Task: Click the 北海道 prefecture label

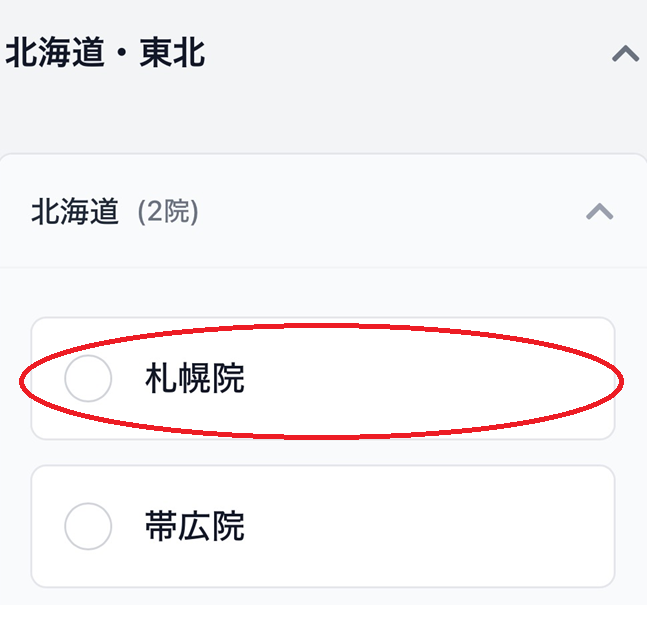Action: (x=75, y=212)
